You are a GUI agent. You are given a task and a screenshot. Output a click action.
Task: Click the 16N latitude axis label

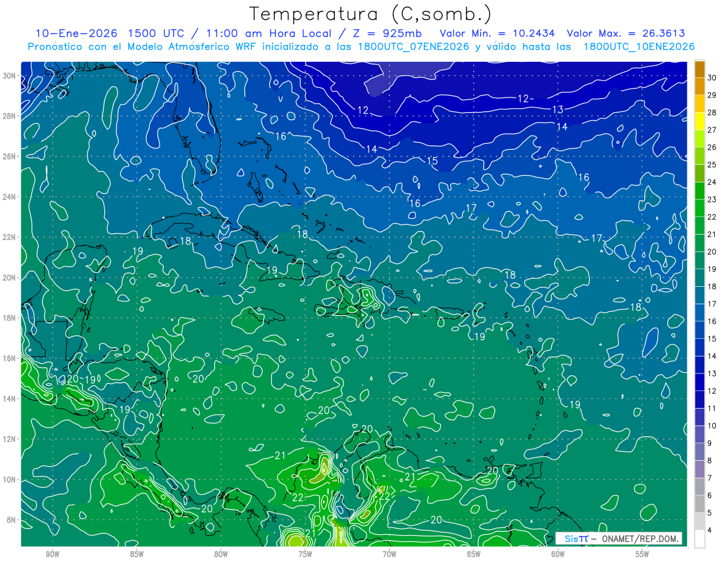pyautogui.click(x=9, y=358)
